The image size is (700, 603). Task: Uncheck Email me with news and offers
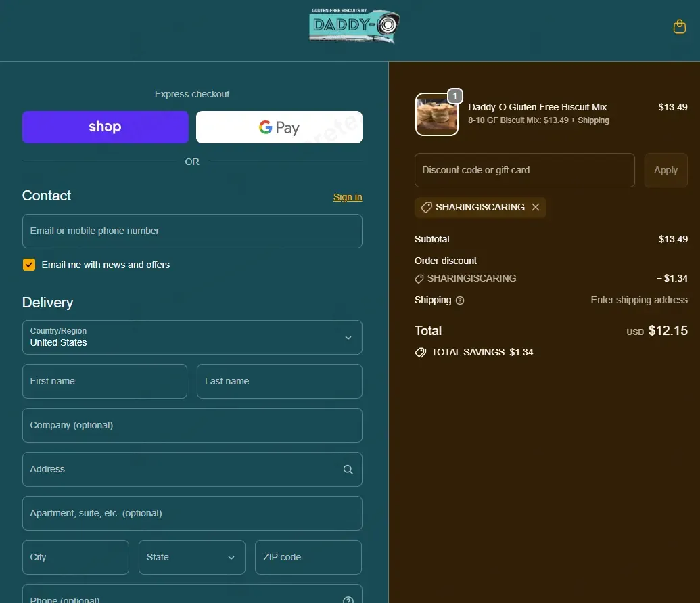pos(29,265)
